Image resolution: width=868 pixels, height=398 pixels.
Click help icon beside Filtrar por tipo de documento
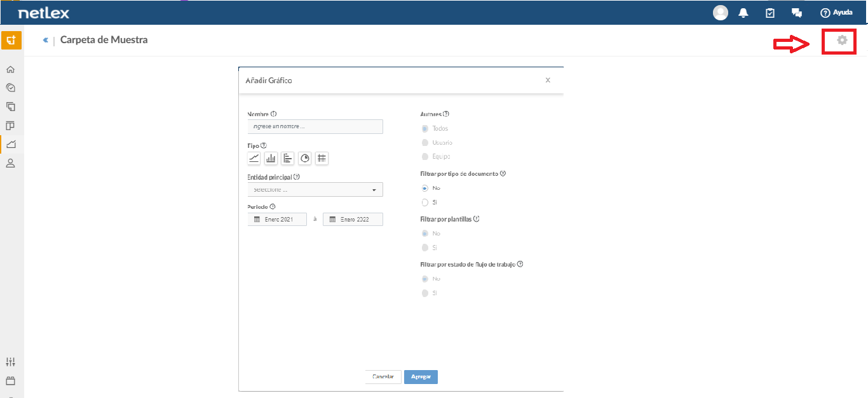click(503, 173)
